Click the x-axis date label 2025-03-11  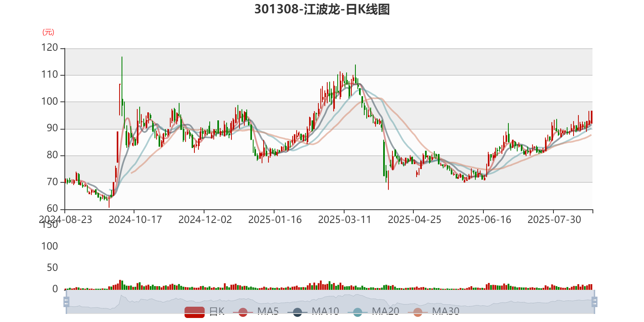coord(345,220)
